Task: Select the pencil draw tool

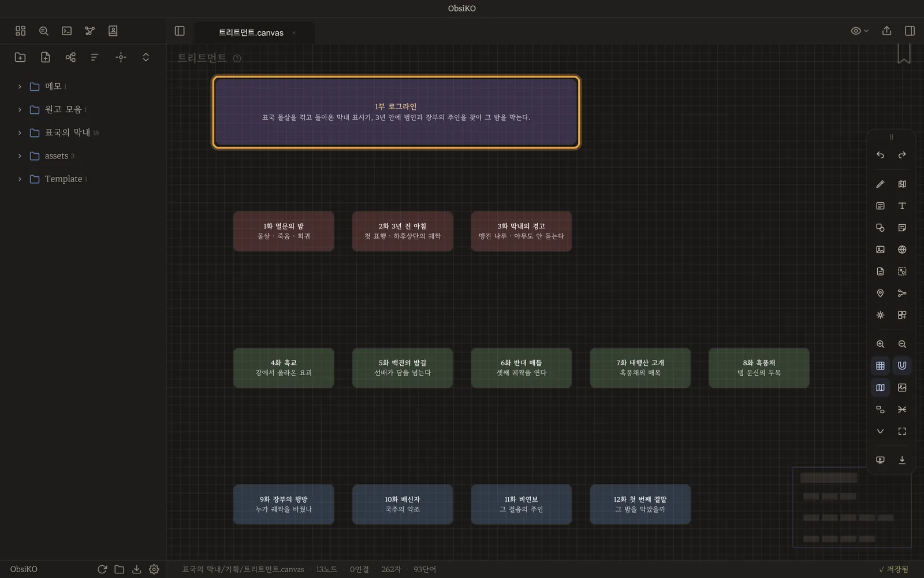Action: point(880,184)
